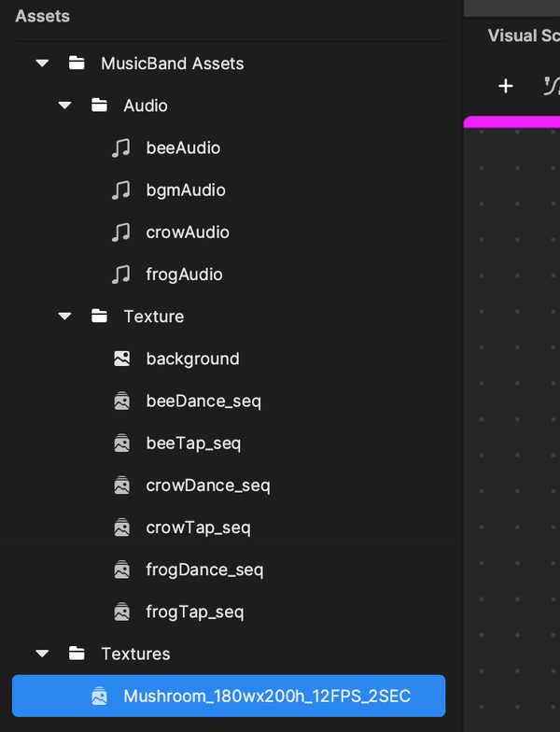Screen dimensions: 560x732
Task: Click the plus icon in Visual Scripting toolbar
Action: 506,86
